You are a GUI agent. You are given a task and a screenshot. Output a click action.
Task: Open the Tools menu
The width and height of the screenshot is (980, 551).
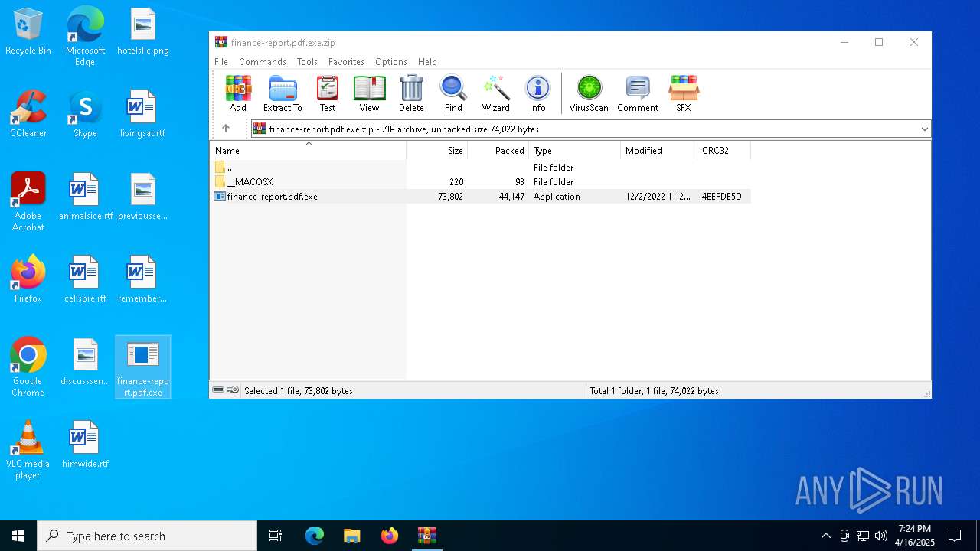point(307,62)
